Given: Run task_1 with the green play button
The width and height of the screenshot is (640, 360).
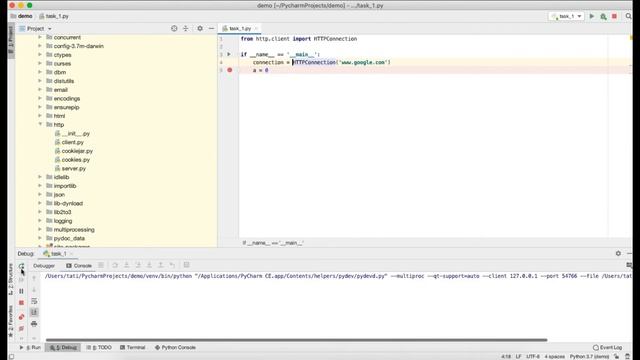Looking at the screenshot, I should [x=592, y=16].
